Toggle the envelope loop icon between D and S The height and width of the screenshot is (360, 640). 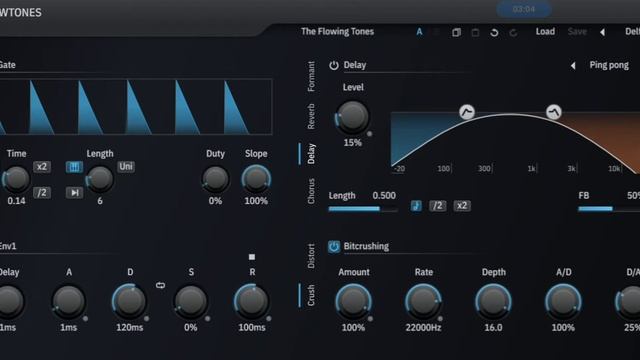pyautogui.click(x=160, y=285)
